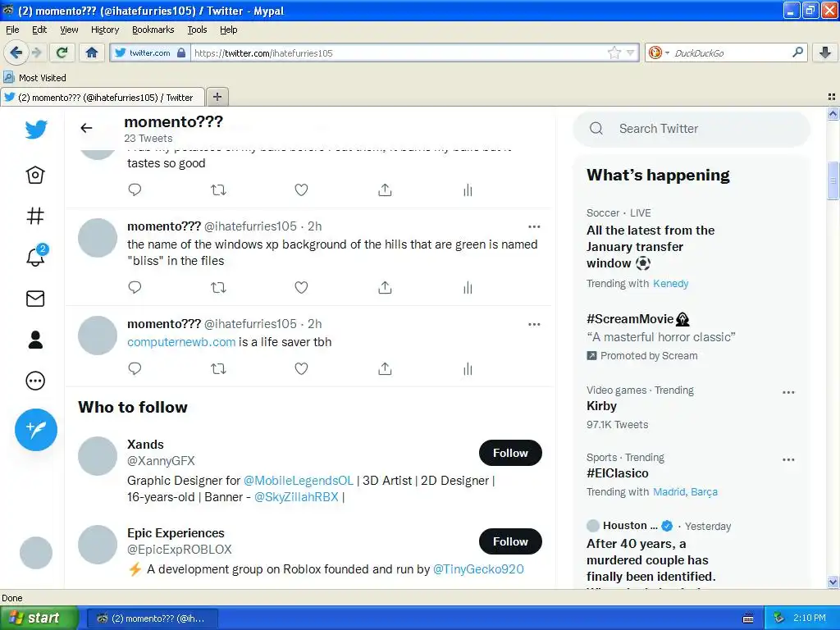Open the More circle icon in sidebar
The height and width of the screenshot is (630, 840).
click(x=35, y=381)
